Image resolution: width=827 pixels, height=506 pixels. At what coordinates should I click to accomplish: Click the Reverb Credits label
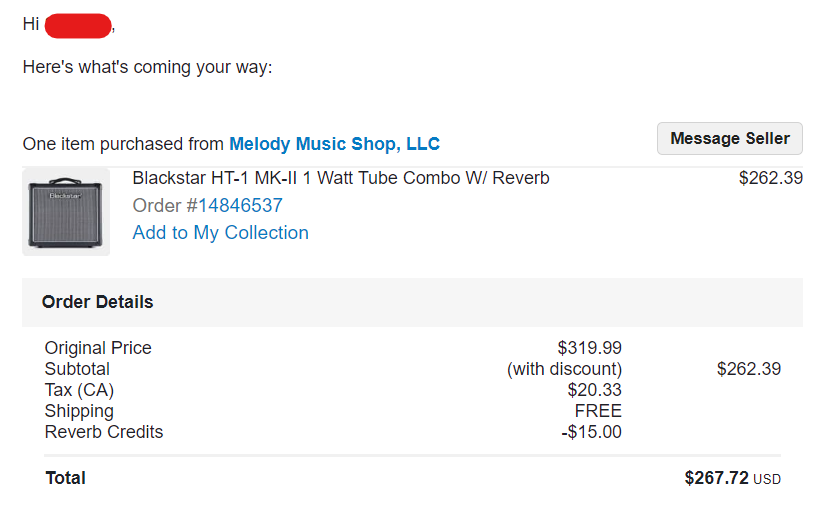pos(104,432)
